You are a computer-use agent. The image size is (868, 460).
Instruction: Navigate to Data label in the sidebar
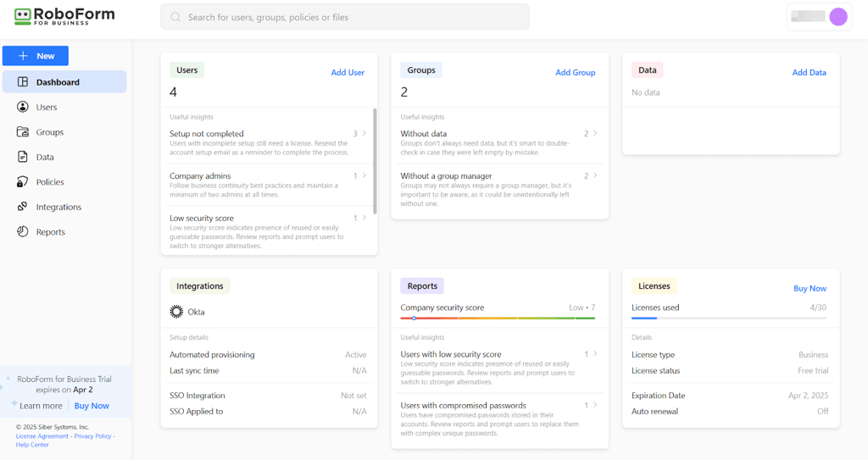tap(45, 158)
